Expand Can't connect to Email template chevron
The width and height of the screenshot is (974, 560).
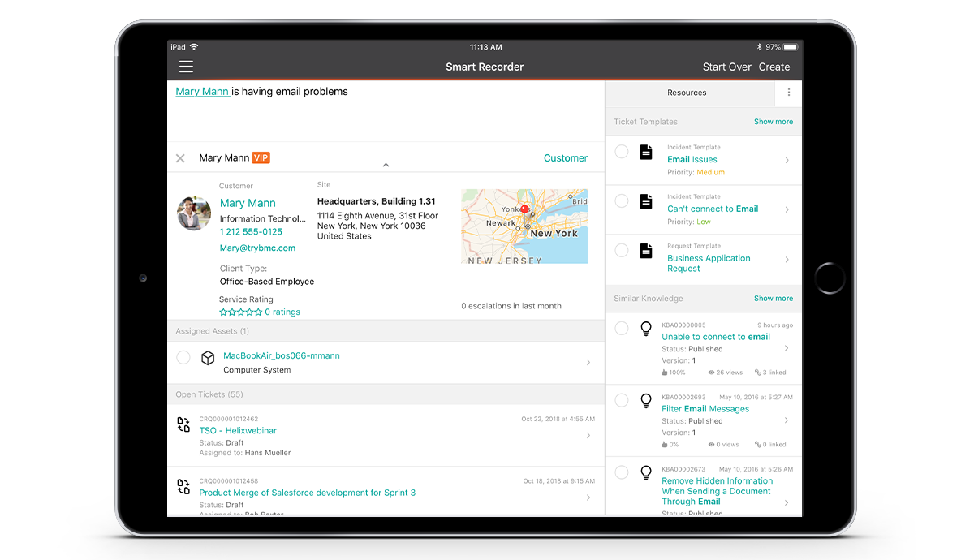point(787,209)
